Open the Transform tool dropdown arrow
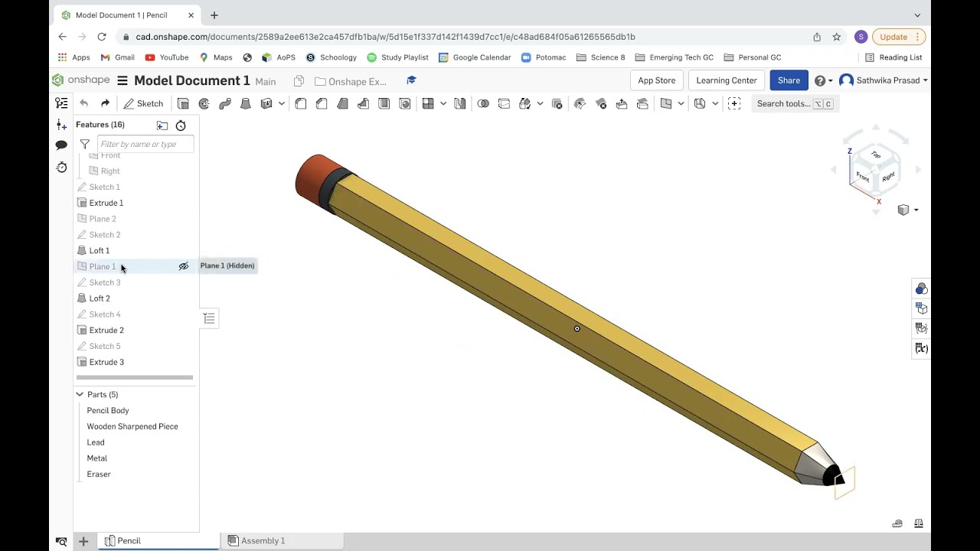 [540, 103]
